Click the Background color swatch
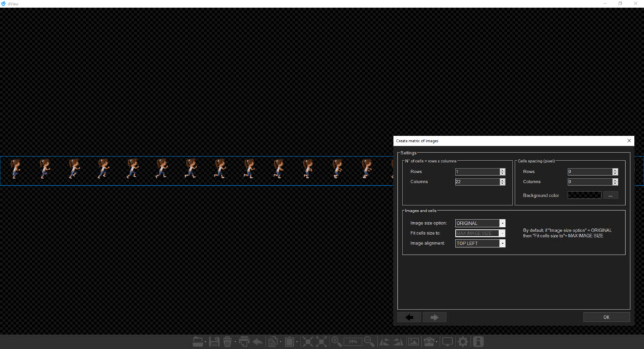 [584, 195]
